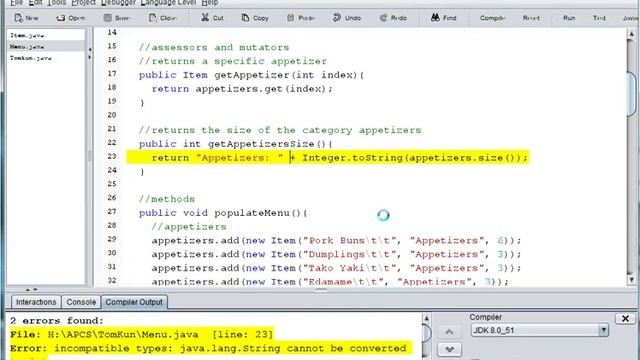The image size is (640, 360).
Task: Click "public Item getAppetizer(int index){" line
Action: coord(251,75)
